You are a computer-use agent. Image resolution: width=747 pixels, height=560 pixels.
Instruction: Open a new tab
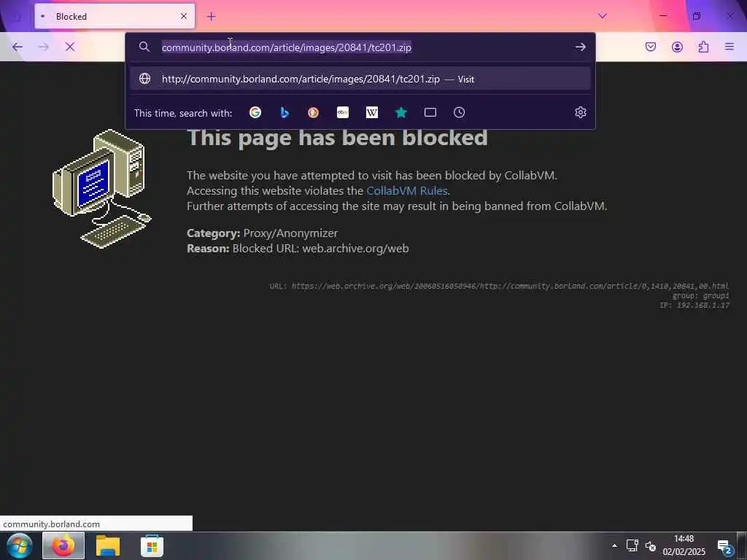coord(211,17)
